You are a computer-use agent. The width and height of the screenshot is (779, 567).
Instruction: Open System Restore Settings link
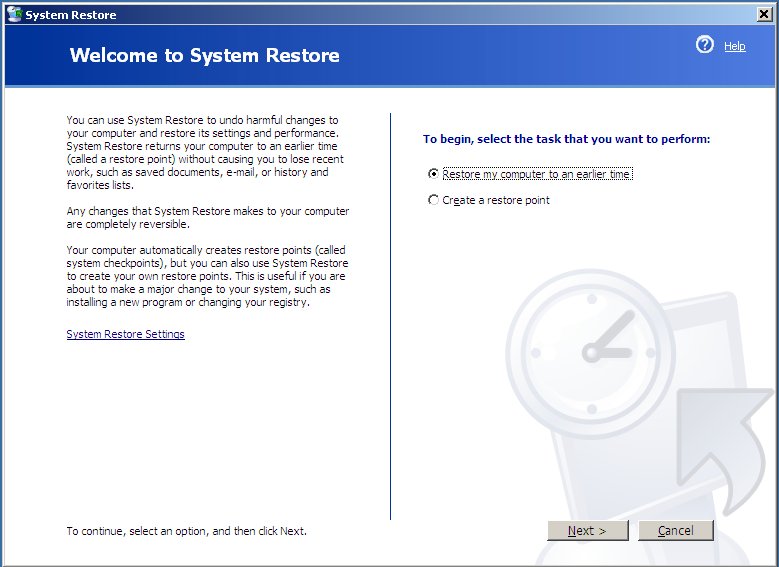125,334
